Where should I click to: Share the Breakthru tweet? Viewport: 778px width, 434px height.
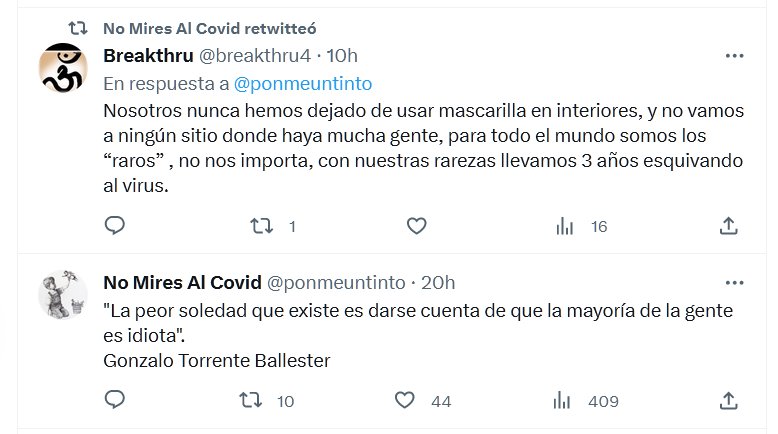[x=729, y=227]
